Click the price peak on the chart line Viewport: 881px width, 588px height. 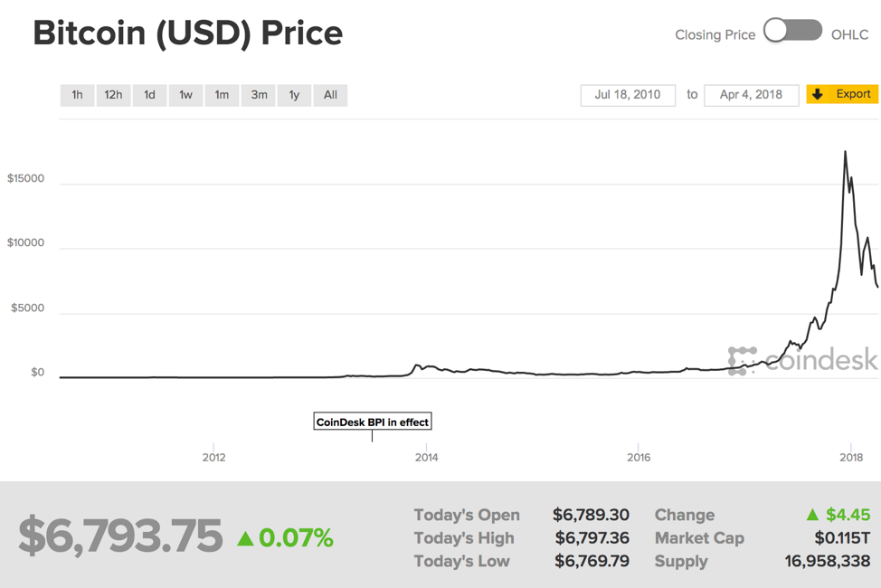(x=846, y=152)
